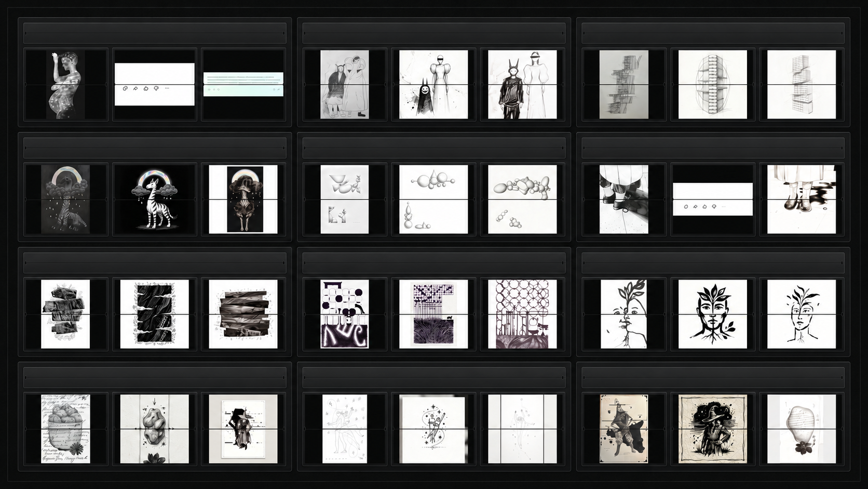Select the overlapping circles pattern thumbnail

[522, 314]
